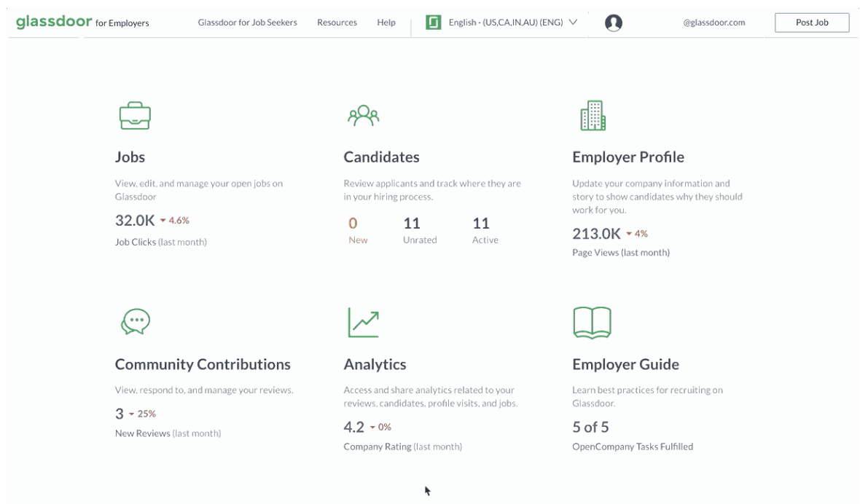Viewport: 860px width, 504px height.
Task: Click the Candidates people icon
Action: tap(363, 116)
